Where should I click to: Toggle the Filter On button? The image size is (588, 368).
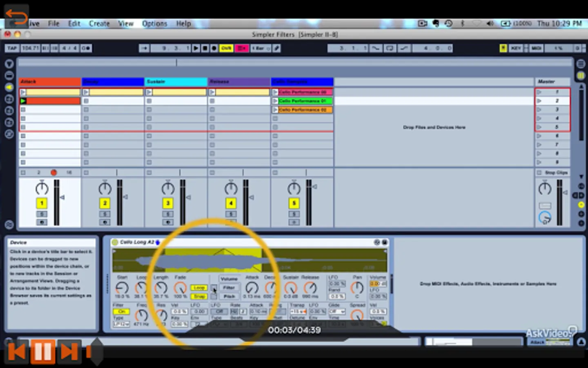click(x=121, y=312)
